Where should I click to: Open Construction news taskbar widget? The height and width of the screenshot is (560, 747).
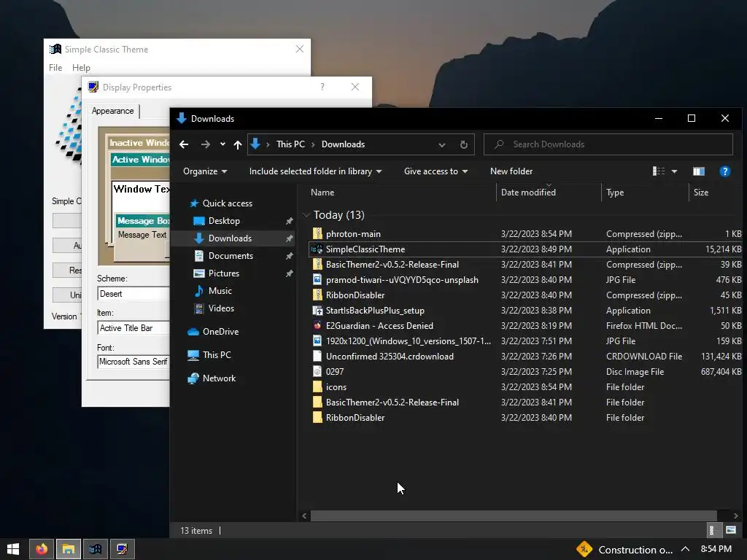coord(624,550)
